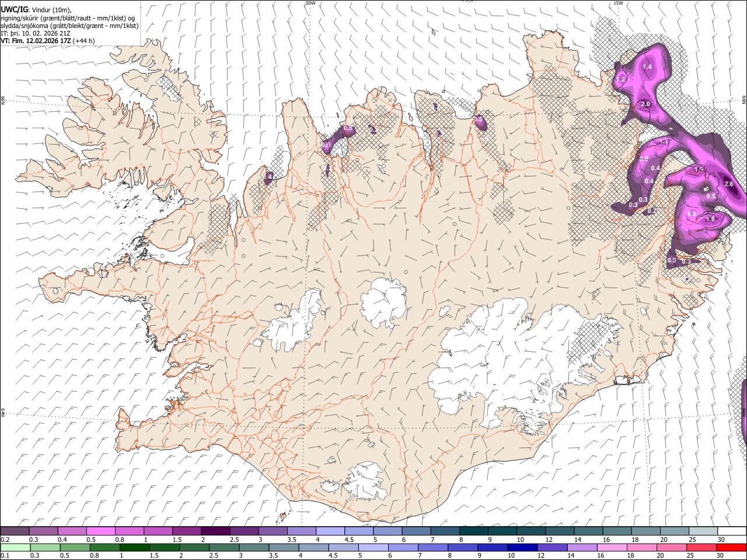Select the pale grey swatch labeled 25
This screenshot has width=747, height=560.
tap(702, 531)
